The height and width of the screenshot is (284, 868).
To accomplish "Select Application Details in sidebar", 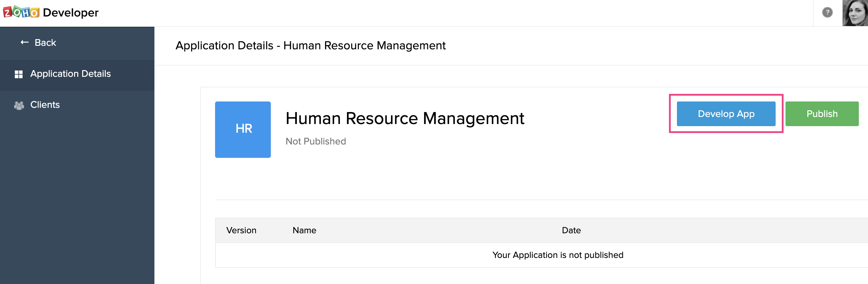I will point(71,74).
